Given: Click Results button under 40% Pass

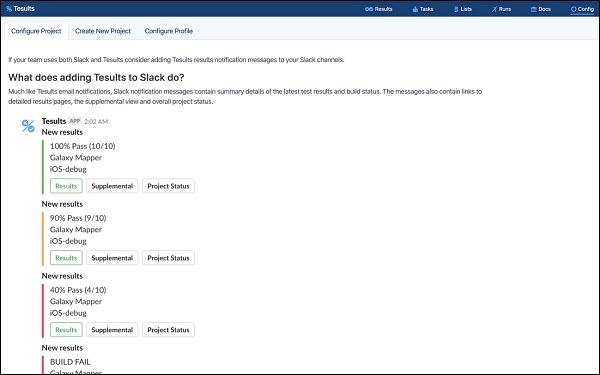Looking at the screenshot, I should pos(66,330).
